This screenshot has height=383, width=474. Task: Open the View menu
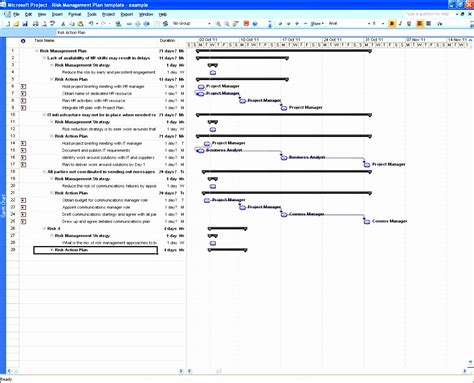tap(42, 14)
